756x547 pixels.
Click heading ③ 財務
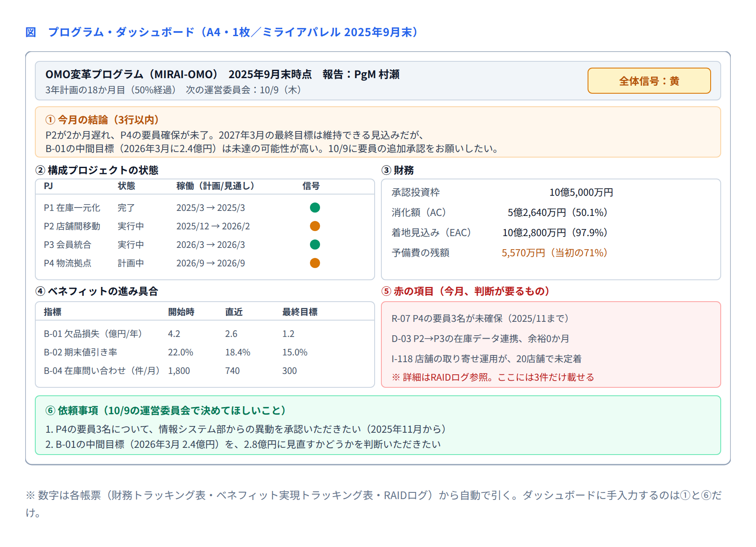click(x=398, y=170)
